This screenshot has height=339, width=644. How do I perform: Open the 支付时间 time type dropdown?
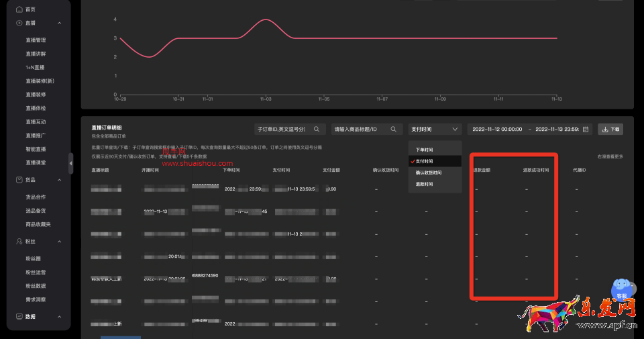435,129
